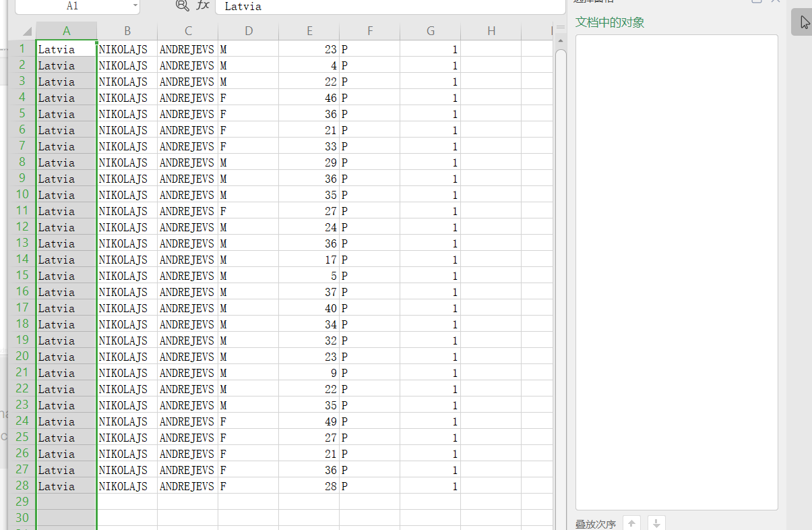Viewport: 812px width, 530px height.
Task: Select row 28 header
Action: point(22,485)
